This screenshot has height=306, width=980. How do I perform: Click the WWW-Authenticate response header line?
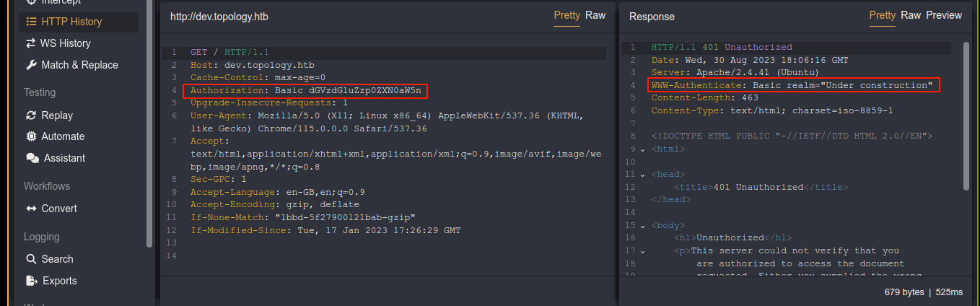(792, 85)
